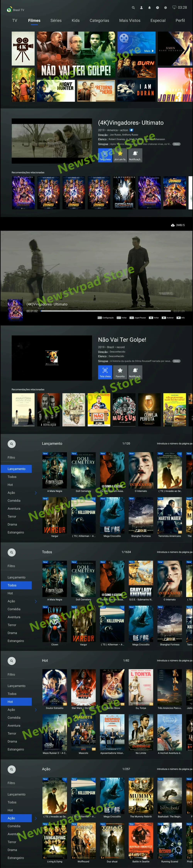The image size is (193, 868).
Task: Toggle the 'Já é um fã' star for Vingadores
Action: [x=120, y=155]
